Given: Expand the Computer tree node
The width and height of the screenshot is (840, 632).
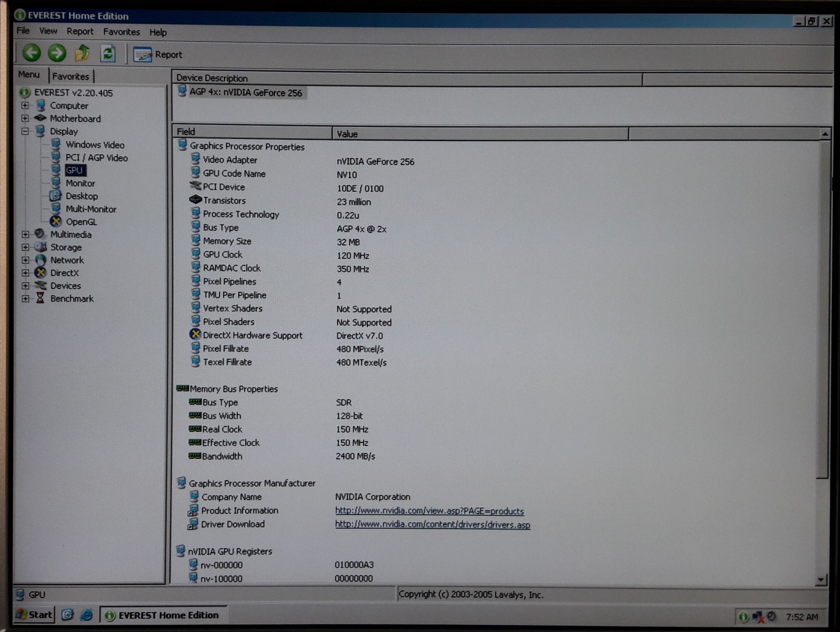Looking at the screenshot, I should point(25,105).
